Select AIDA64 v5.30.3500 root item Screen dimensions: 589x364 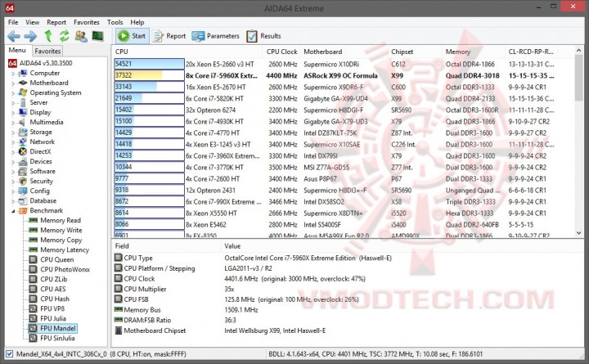tap(40, 63)
